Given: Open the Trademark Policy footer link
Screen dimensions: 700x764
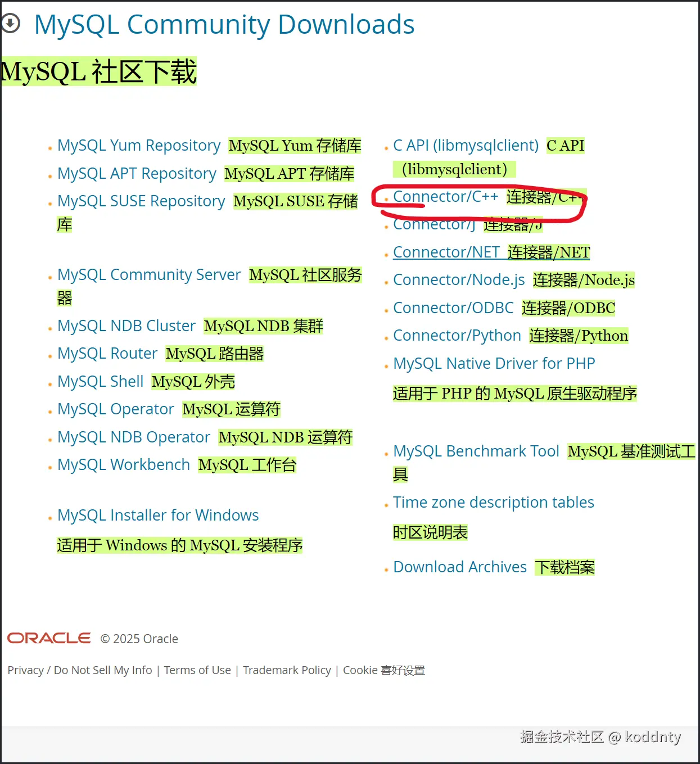Looking at the screenshot, I should coord(287,670).
